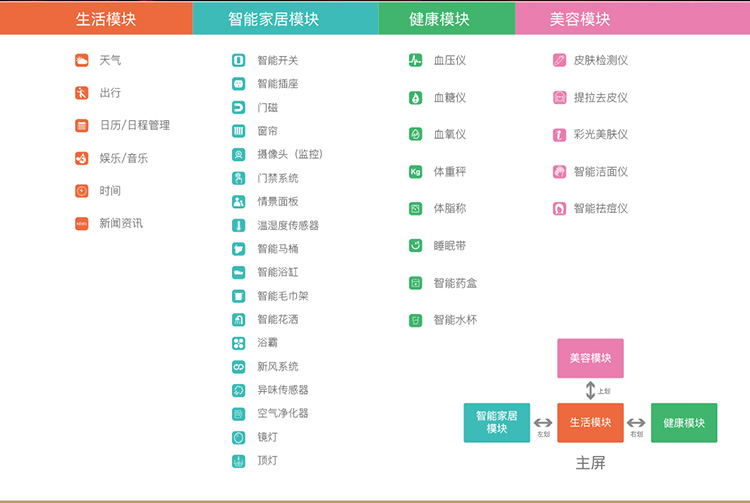The image size is (750, 503).
Task: Click the weather (天气) cloud icon
Action: [81, 60]
